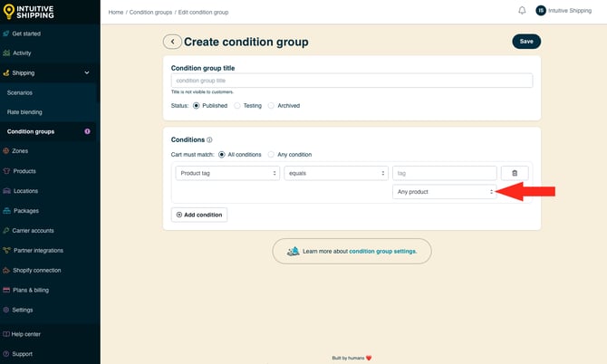Select the Archived status
Screen dimensions: 607x364
[x=271, y=106]
